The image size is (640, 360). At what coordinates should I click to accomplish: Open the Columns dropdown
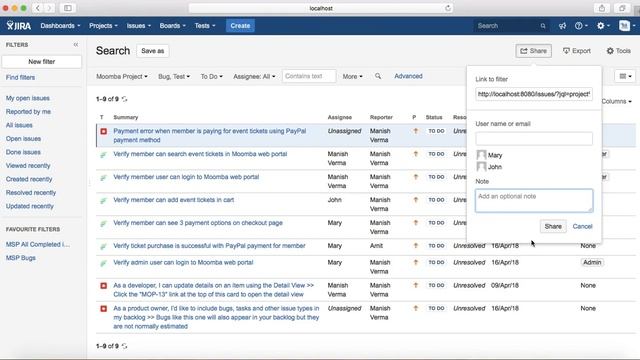[616, 101]
